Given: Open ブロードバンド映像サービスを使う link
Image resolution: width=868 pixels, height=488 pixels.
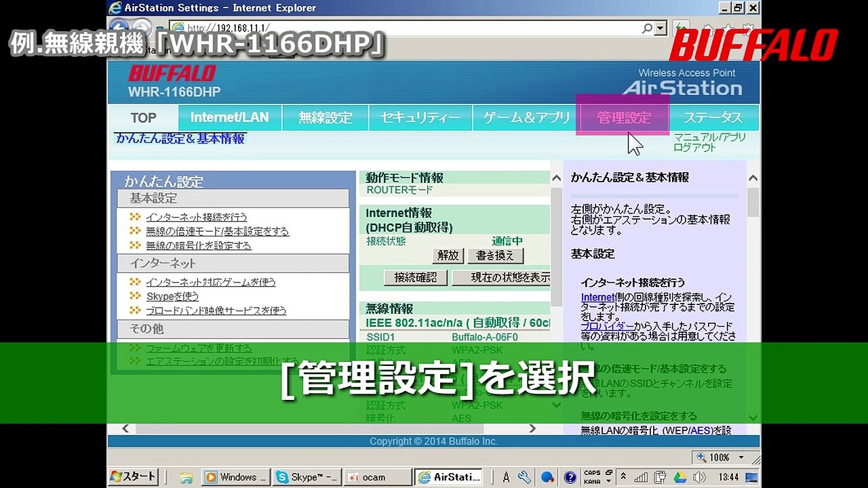Looking at the screenshot, I should (x=216, y=310).
